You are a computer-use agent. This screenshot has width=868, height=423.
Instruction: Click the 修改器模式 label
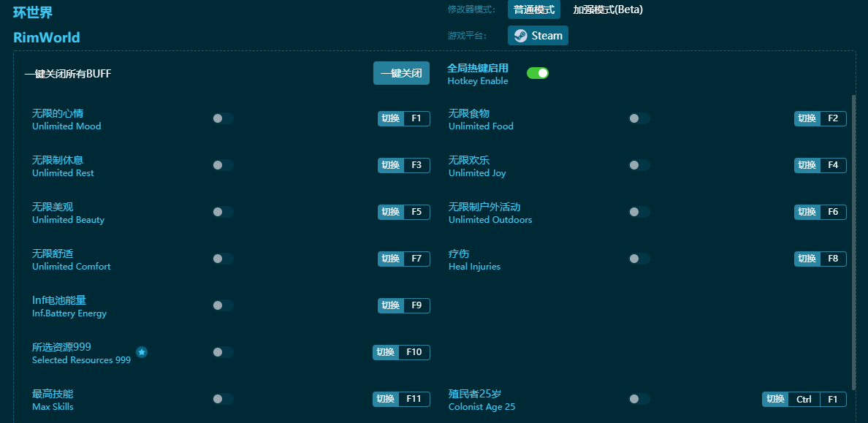click(472, 10)
